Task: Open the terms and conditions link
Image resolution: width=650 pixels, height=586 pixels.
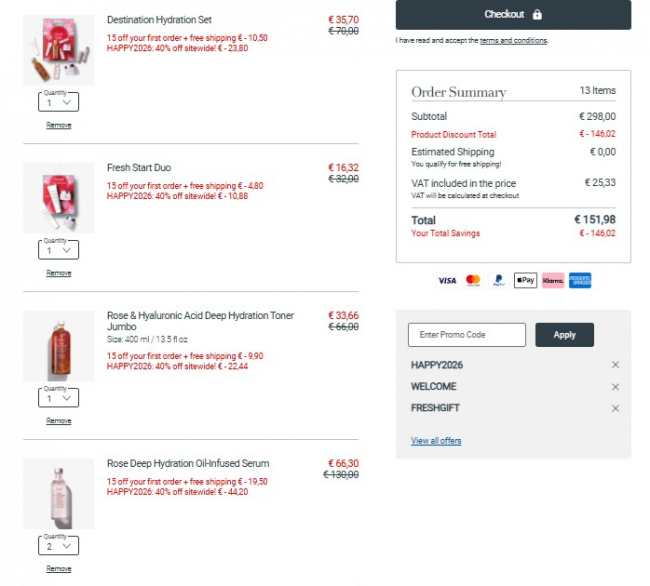Action: [x=513, y=41]
